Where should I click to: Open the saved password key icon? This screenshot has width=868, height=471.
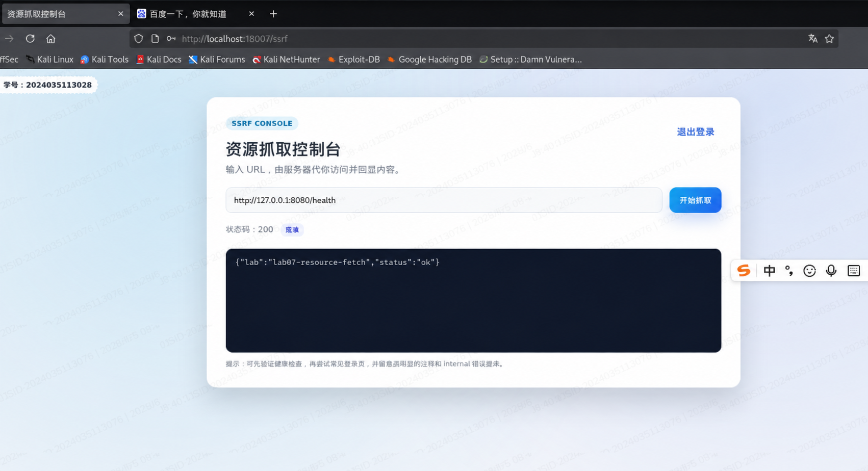click(171, 39)
